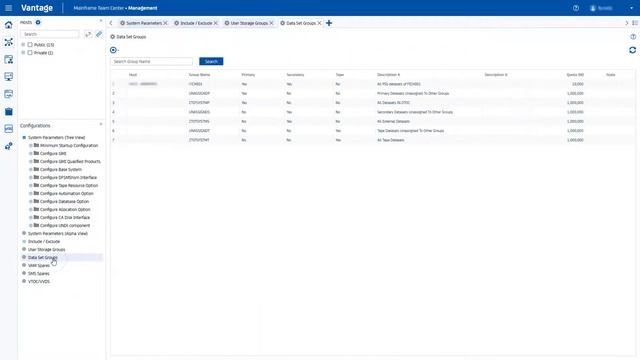
Task: Tick the Private hosts checkbox
Action: (30, 53)
